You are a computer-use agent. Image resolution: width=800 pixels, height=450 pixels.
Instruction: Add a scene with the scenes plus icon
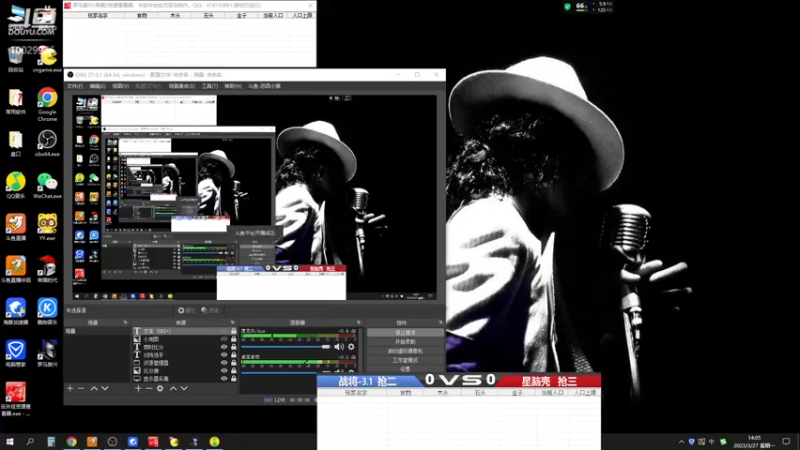coord(70,388)
